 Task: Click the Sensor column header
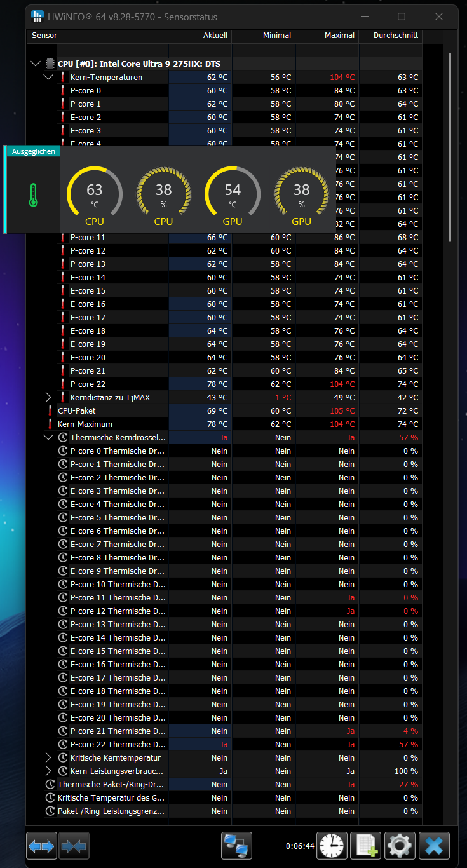pos(97,36)
